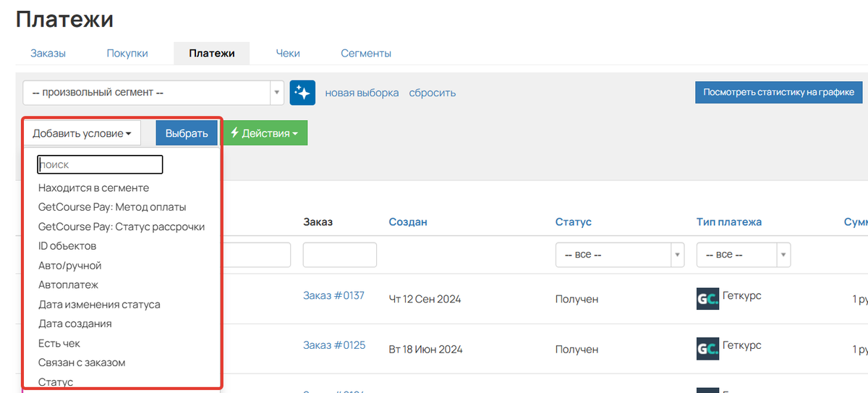
Task: Sort by the Создан column header
Action: [x=408, y=221]
